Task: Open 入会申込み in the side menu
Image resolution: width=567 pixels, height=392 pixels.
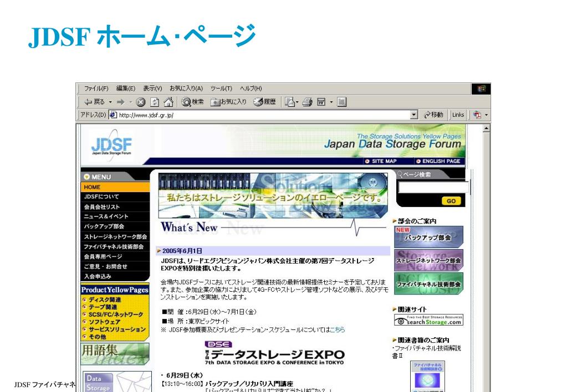Action: [115, 276]
